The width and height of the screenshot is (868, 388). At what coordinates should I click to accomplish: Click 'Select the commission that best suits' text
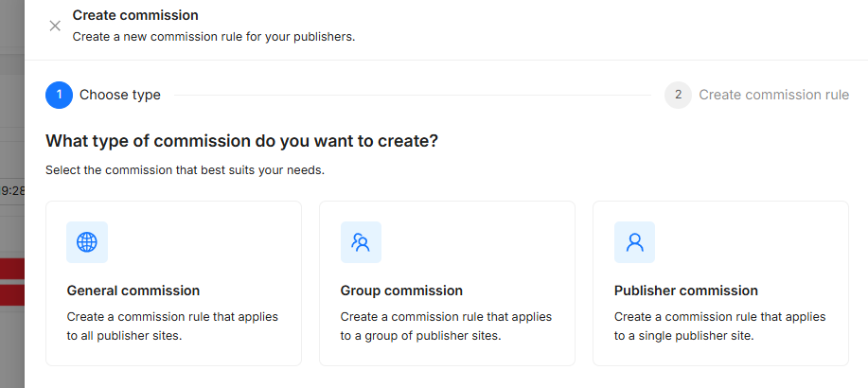(x=185, y=170)
